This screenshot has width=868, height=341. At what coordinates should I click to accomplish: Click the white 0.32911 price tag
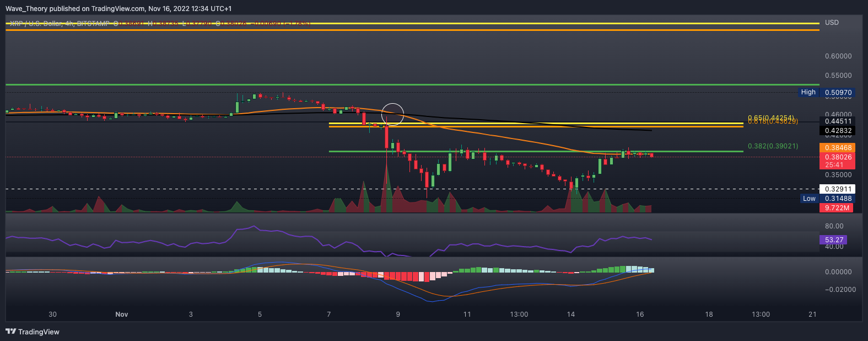(x=837, y=189)
